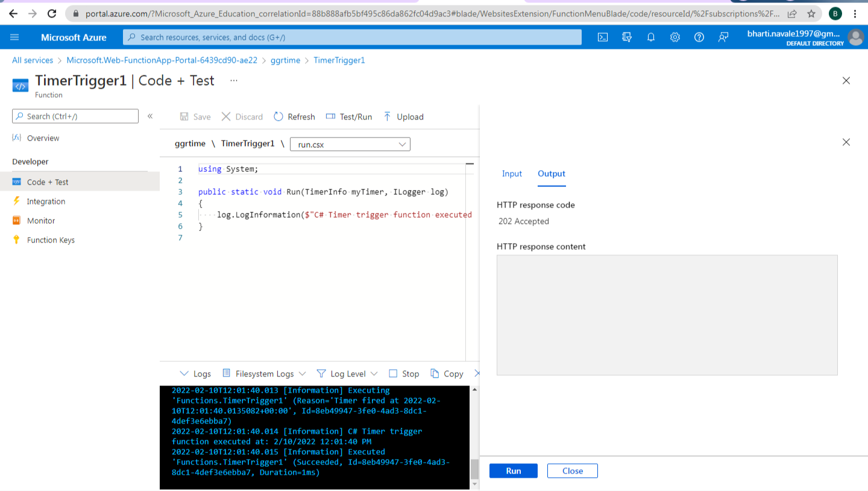
Task: Copy the log output
Action: 447,373
